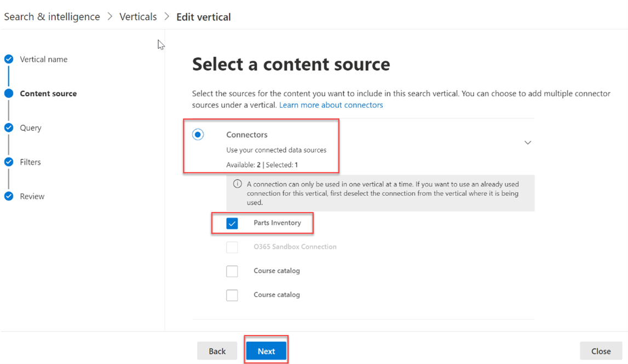Open Search & intelligence breadcrumb
The width and height of the screenshot is (628, 364).
(52, 17)
